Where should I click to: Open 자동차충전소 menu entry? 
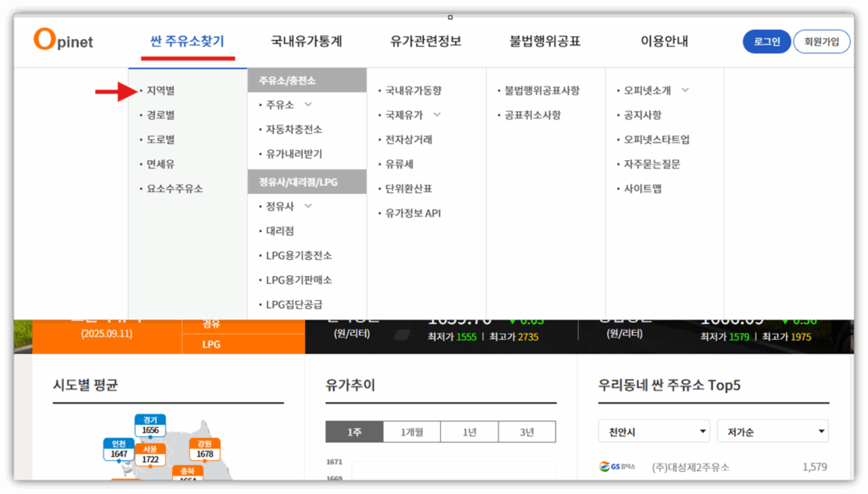coord(293,130)
